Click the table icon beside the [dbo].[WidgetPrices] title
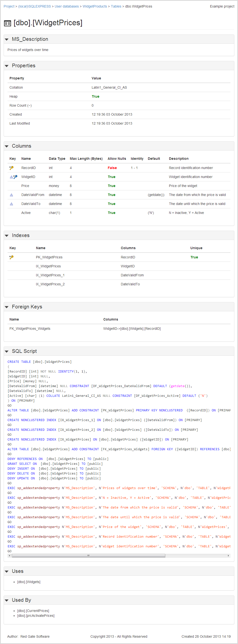The image size is (238, 644). coord(8,24)
